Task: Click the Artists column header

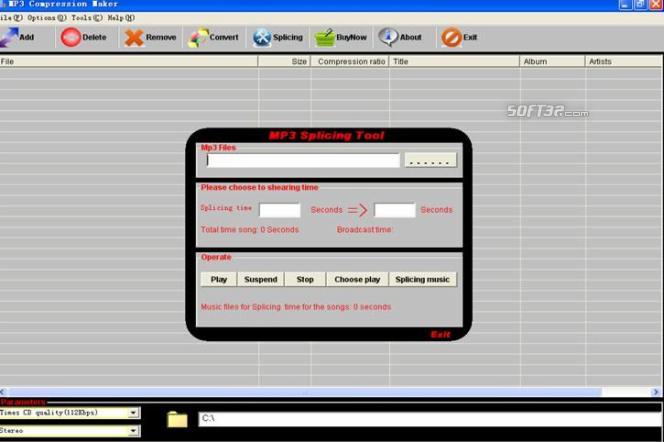Action: pos(624,61)
